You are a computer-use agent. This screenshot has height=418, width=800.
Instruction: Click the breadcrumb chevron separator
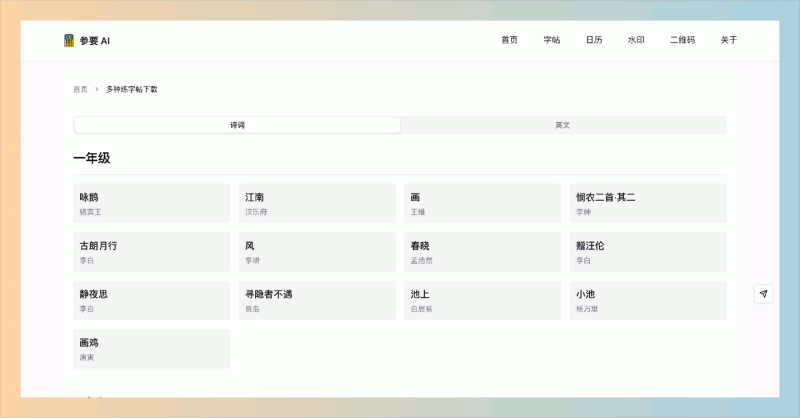(x=96, y=89)
